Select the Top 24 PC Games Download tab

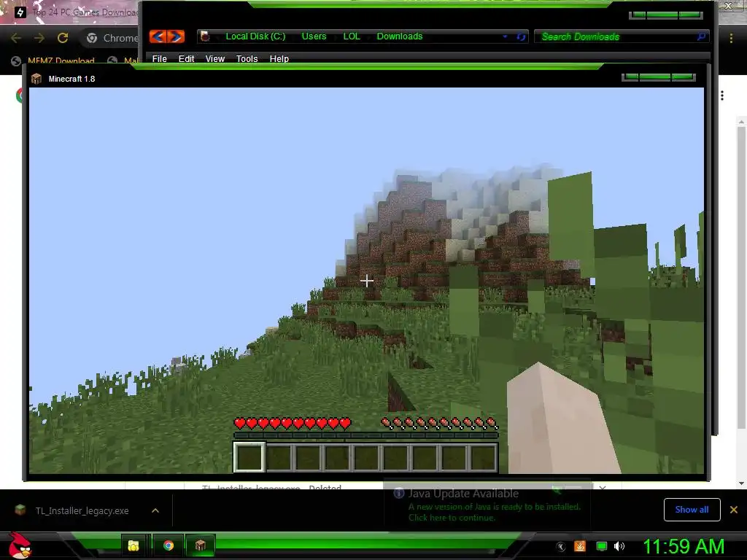point(76,12)
